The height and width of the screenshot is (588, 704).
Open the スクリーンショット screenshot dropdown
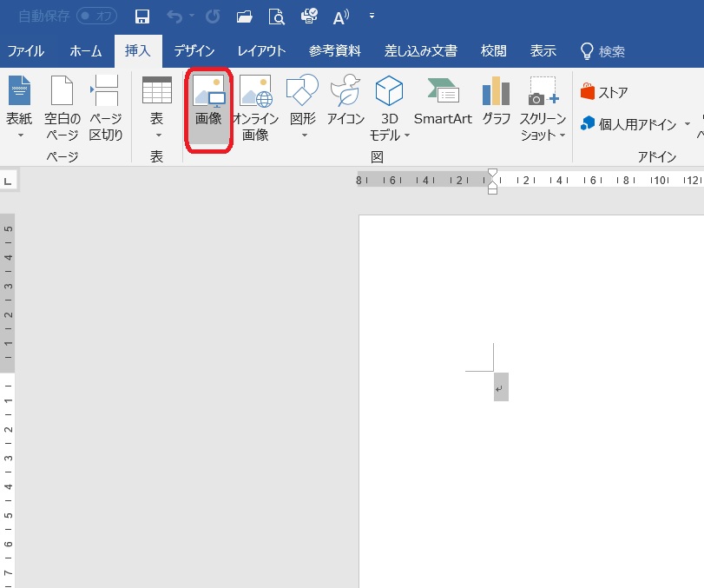tap(543, 108)
